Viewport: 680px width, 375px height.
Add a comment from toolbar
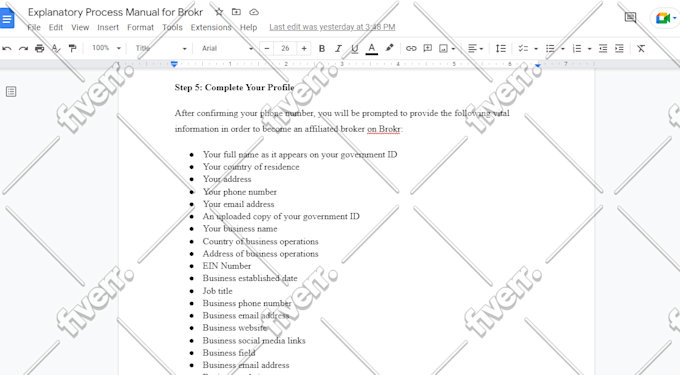point(428,48)
